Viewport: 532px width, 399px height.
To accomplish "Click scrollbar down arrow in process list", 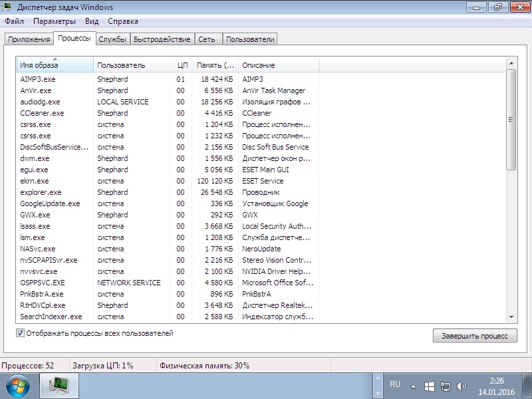I will coord(511,317).
